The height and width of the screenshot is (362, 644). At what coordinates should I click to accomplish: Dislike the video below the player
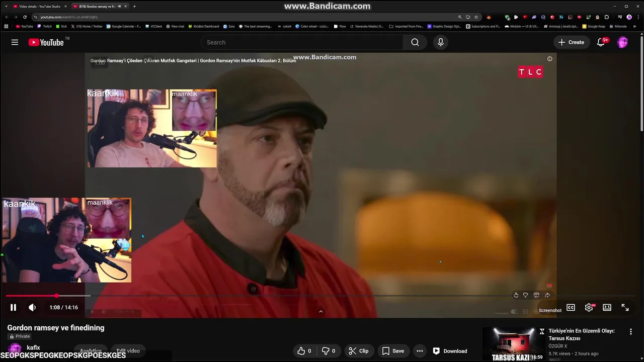329,351
